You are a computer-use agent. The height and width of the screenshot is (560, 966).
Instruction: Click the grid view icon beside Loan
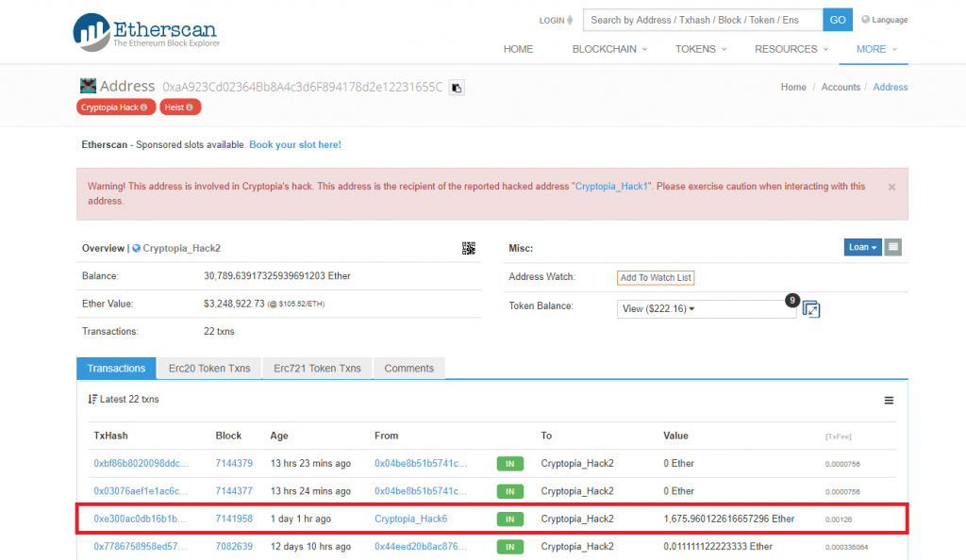893,247
